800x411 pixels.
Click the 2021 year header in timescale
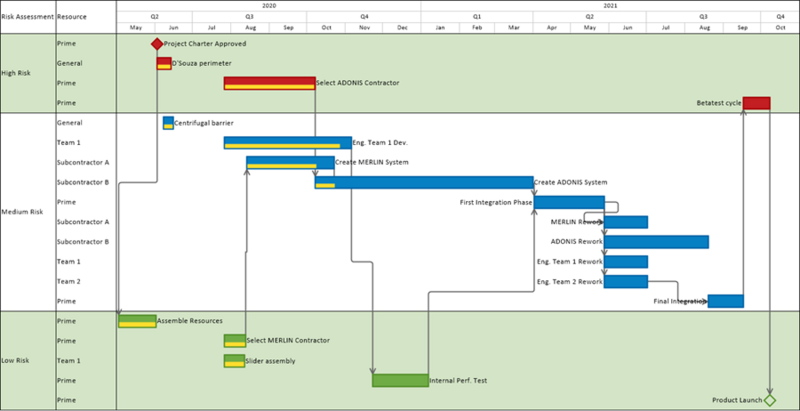pyautogui.click(x=610, y=6)
